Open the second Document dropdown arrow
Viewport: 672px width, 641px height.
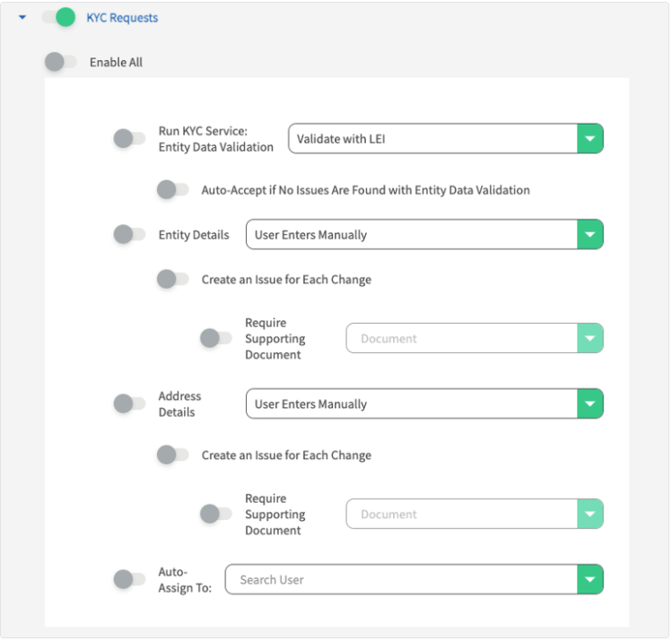[x=590, y=514]
